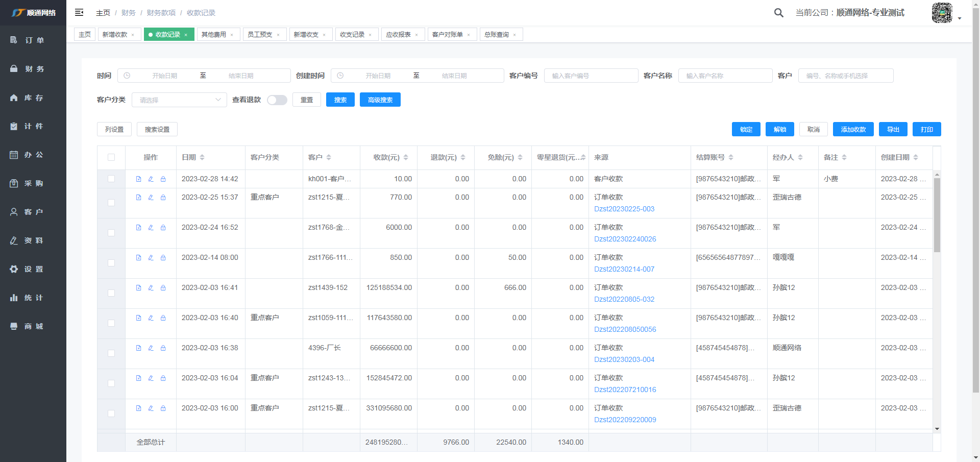Sort by the 客户 column arrows
Screen dimensions: 980x462
pyautogui.click(x=329, y=157)
